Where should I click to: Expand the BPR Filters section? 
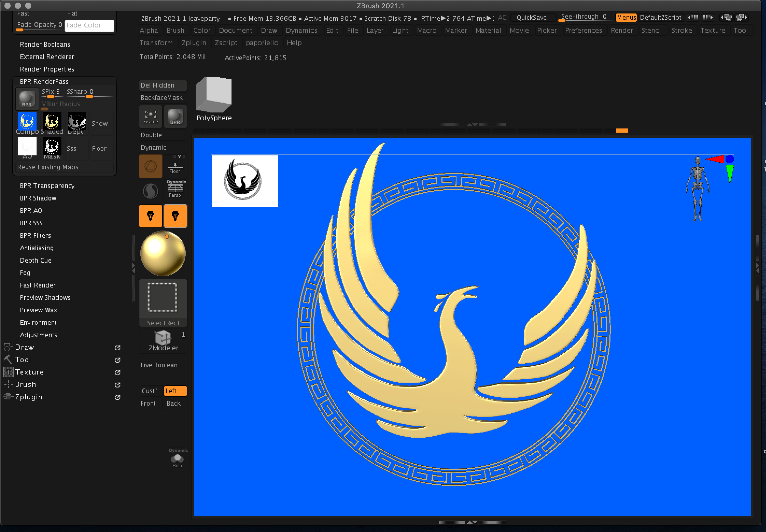[x=35, y=235]
